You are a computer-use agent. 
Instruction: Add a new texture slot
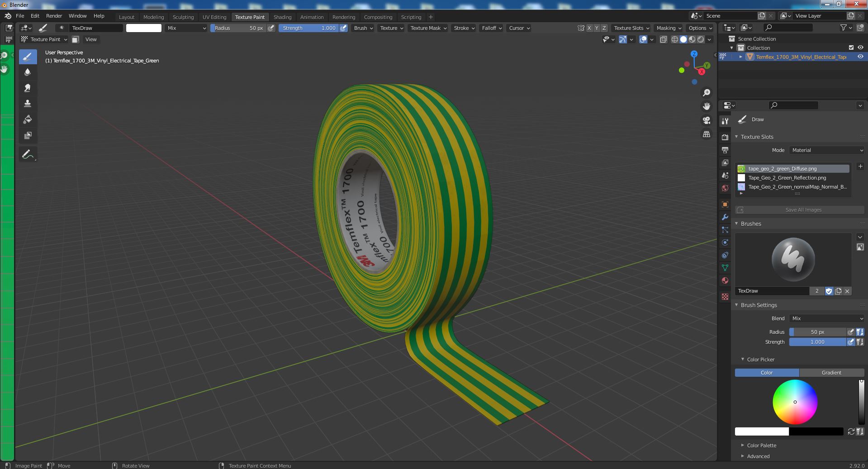(x=860, y=166)
